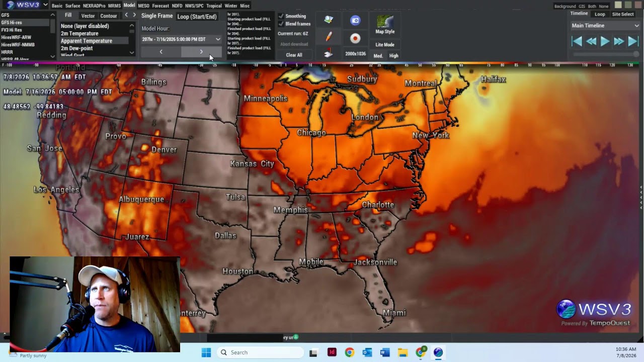Screen dimensions: 644x362
Task: Select High quality setting
Action: tap(393, 56)
